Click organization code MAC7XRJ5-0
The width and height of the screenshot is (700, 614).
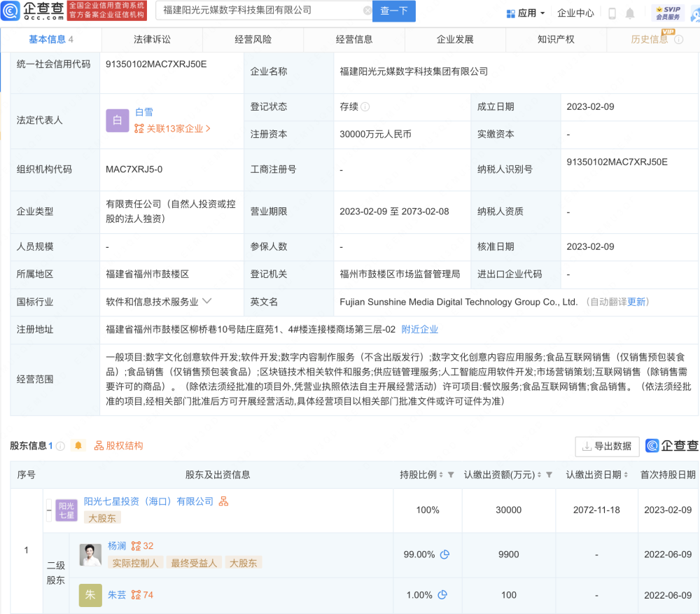[x=134, y=169]
